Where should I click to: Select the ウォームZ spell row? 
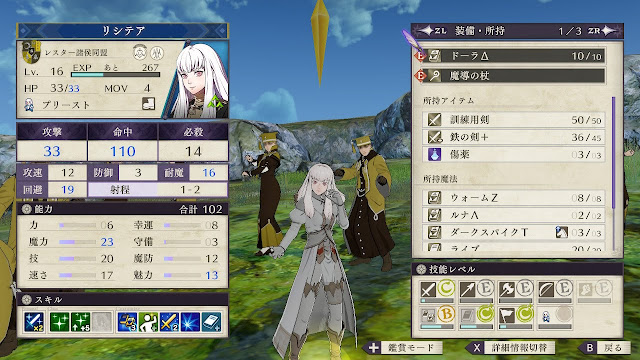pyautogui.click(x=513, y=198)
